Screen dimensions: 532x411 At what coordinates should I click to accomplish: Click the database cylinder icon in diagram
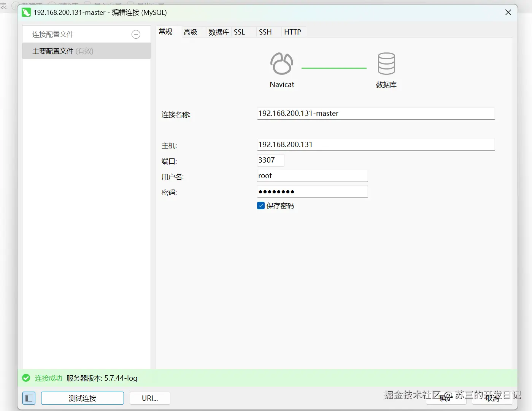[386, 63]
